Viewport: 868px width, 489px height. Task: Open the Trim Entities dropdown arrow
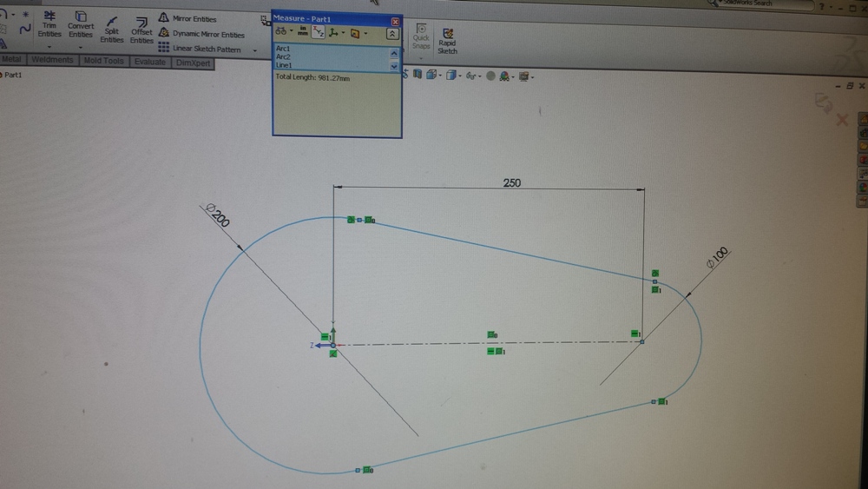[x=49, y=47]
